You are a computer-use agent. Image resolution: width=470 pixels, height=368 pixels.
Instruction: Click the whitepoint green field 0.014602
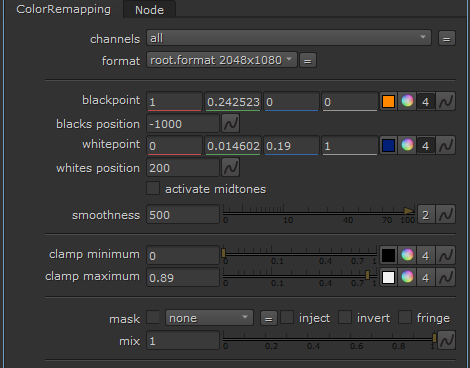233,145
